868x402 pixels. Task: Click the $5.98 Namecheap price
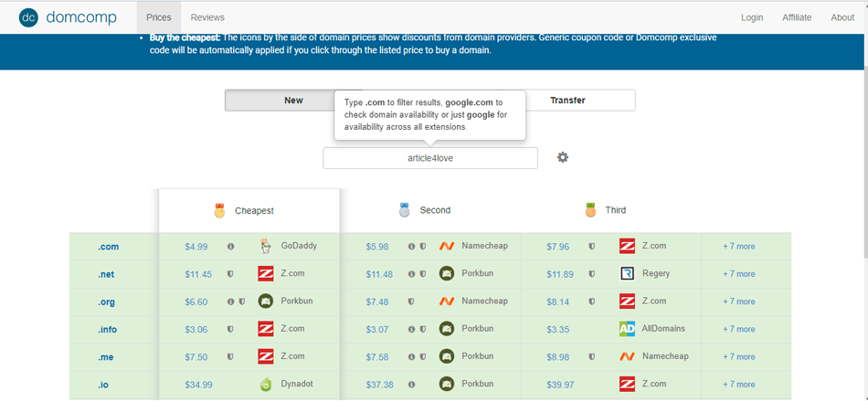377,247
